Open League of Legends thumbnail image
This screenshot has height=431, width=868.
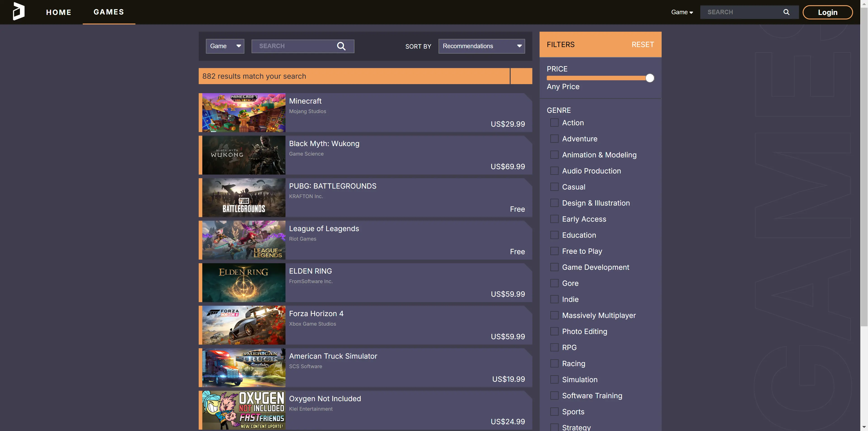click(244, 240)
